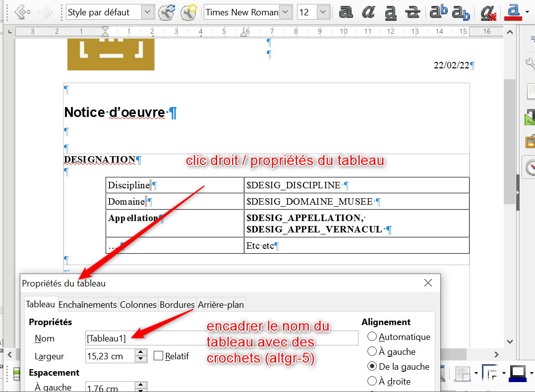Click the vertical scrollbar up arrow
535x392 pixels.
tap(510, 32)
